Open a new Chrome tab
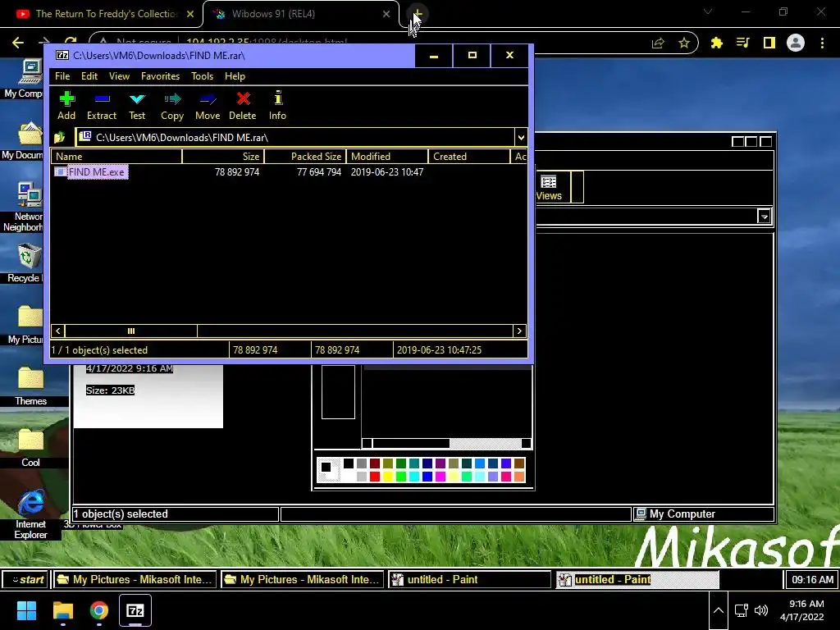Image resolution: width=840 pixels, height=630 pixels. [418, 13]
